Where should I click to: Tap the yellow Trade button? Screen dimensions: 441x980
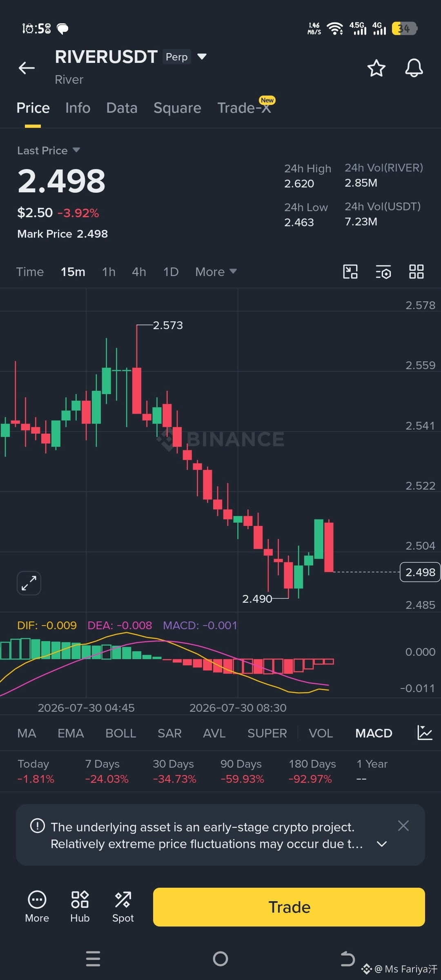[x=289, y=907]
